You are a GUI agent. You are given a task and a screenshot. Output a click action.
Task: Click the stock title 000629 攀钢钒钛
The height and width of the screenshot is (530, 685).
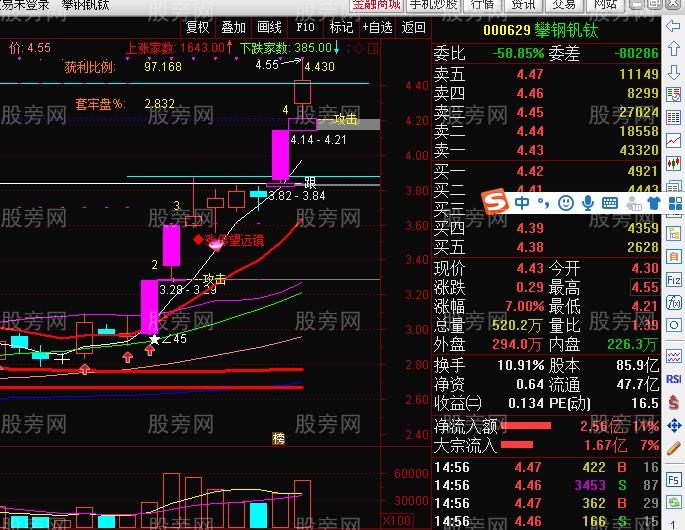point(540,31)
